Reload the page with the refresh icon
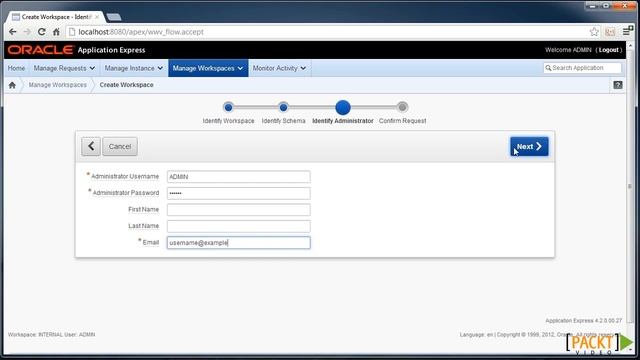 [42, 32]
